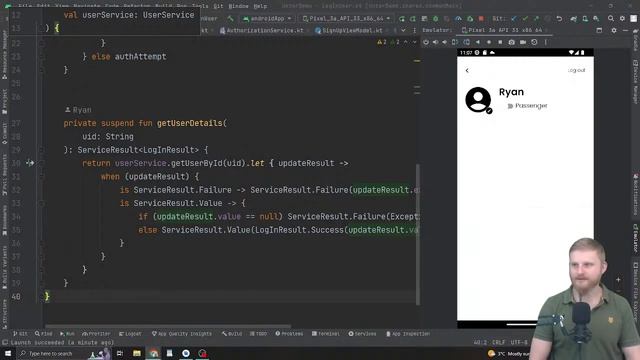Tap the back chevron in emulator app

(x=467, y=70)
